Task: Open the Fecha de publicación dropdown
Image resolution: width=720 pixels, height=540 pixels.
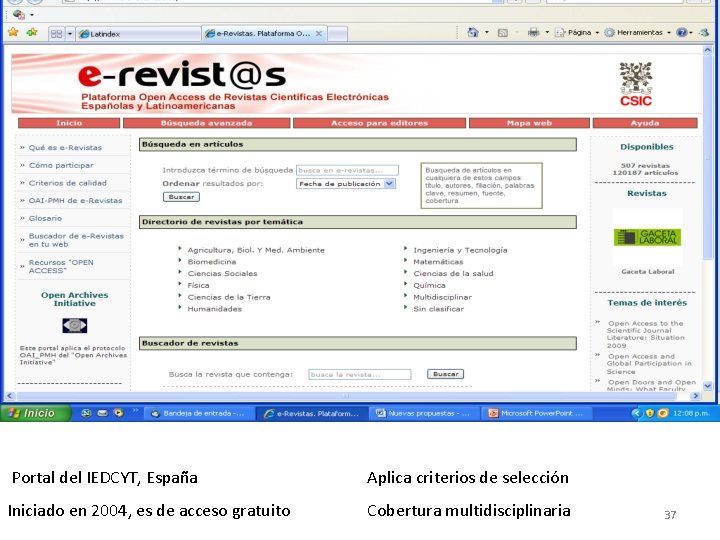Action: (346, 184)
